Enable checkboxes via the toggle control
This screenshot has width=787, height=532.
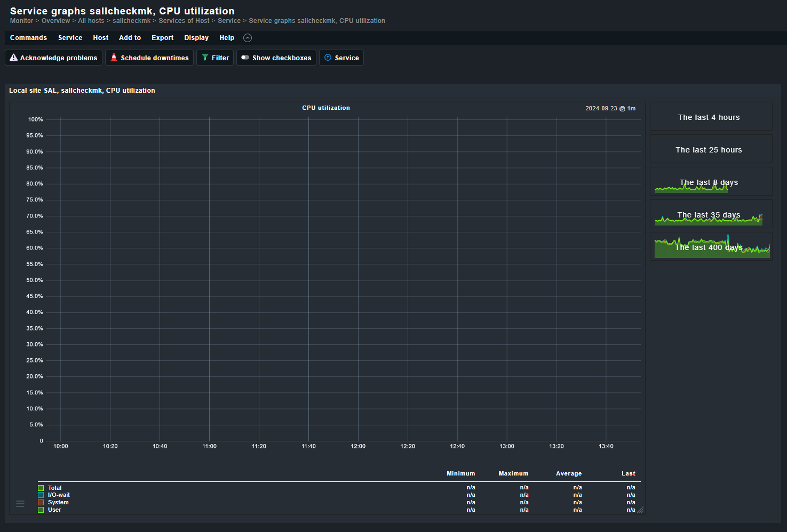245,57
